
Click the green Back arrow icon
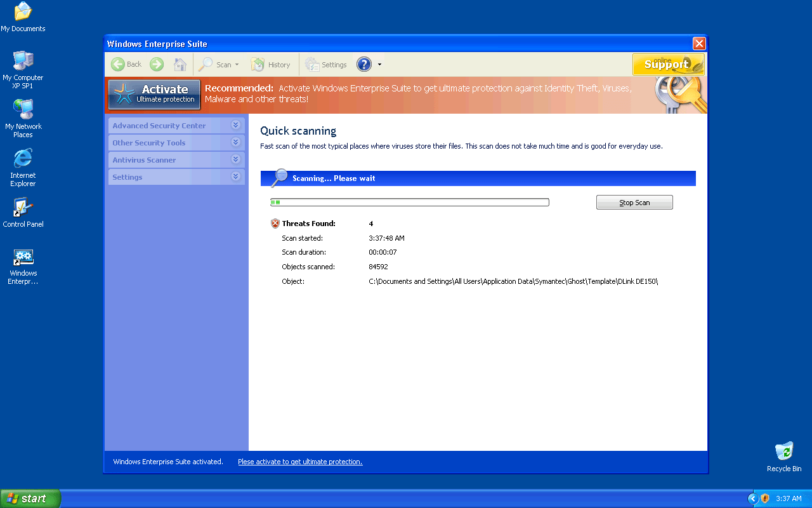click(x=118, y=64)
